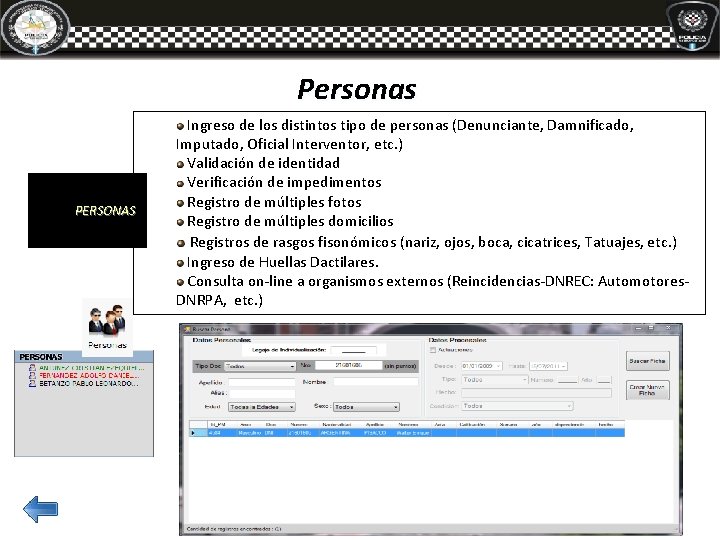Click the Nombre input field
The height and width of the screenshot is (540, 720).
[376, 382]
